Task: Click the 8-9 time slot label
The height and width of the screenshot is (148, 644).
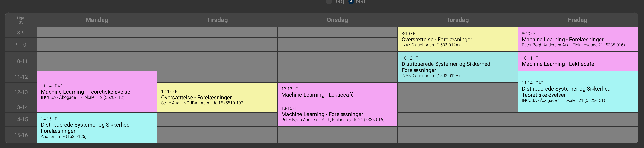Action: point(21,33)
